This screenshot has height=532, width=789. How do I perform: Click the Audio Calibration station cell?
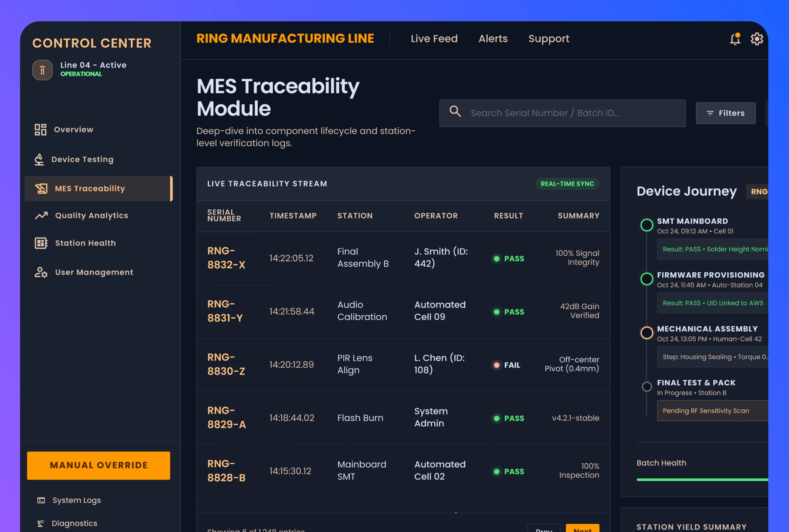click(362, 311)
